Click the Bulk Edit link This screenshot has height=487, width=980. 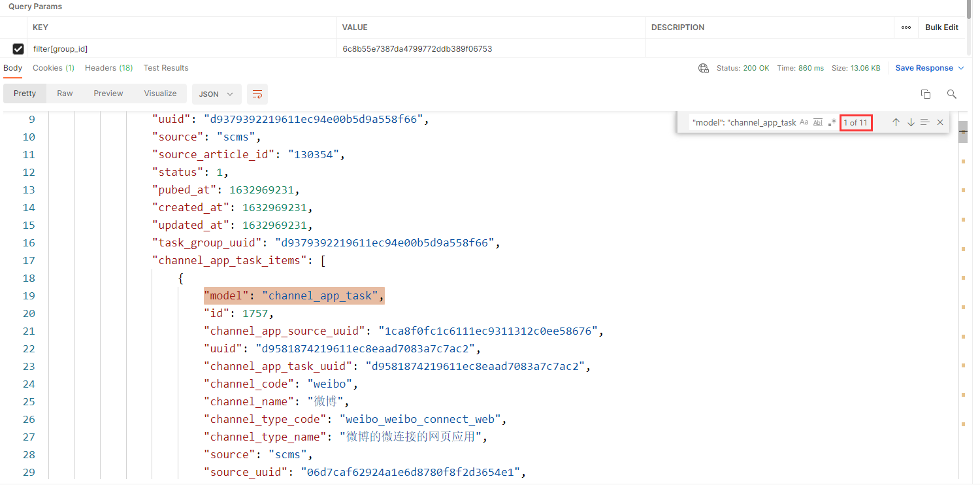941,27
